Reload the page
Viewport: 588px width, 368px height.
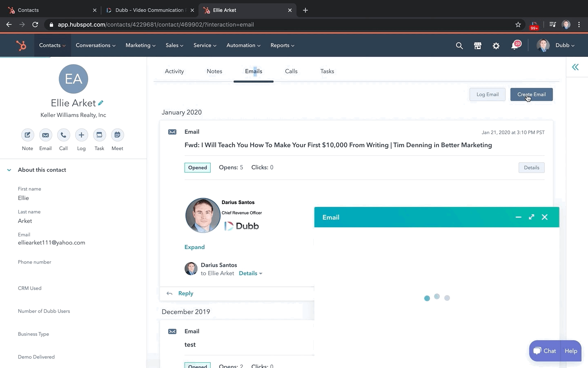coord(35,25)
